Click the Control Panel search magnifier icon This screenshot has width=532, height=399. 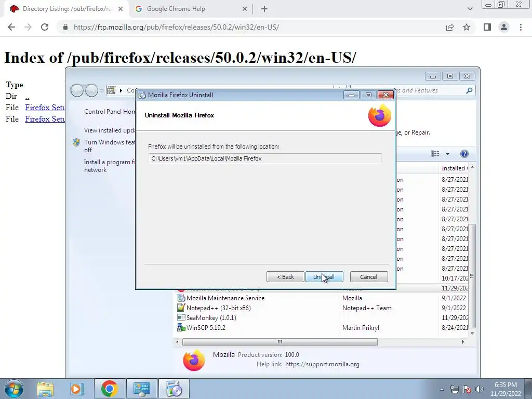tap(469, 90)
